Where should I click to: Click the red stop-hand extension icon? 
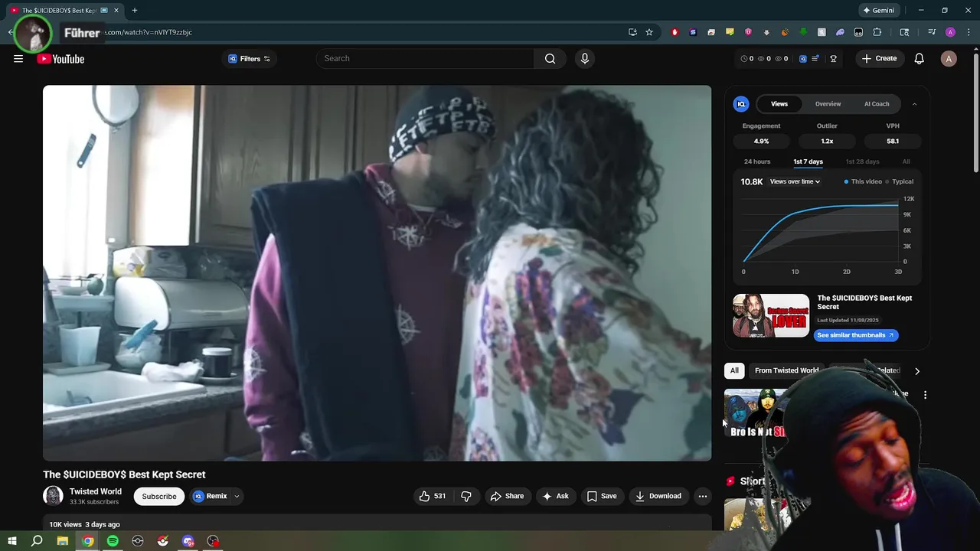click(675, 32)
